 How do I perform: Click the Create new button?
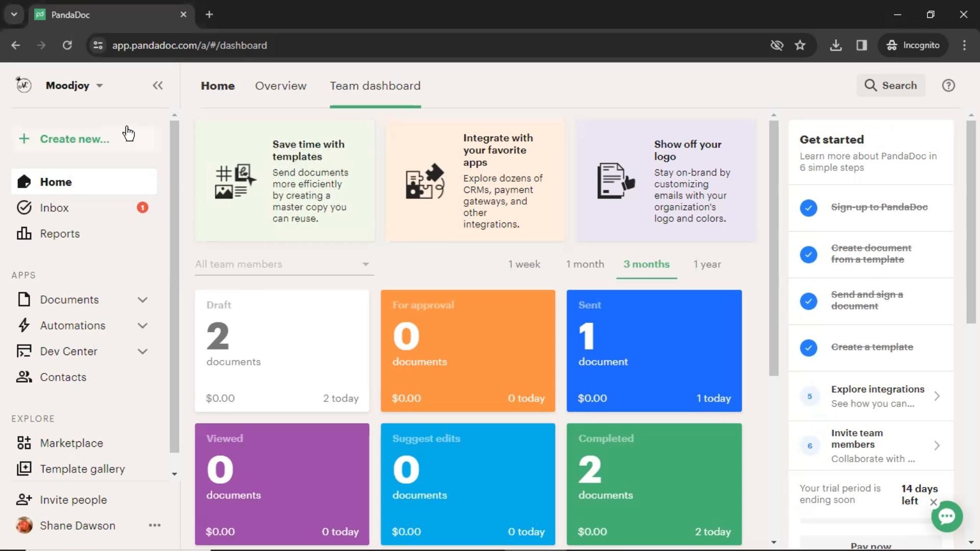tap(65, 139)
